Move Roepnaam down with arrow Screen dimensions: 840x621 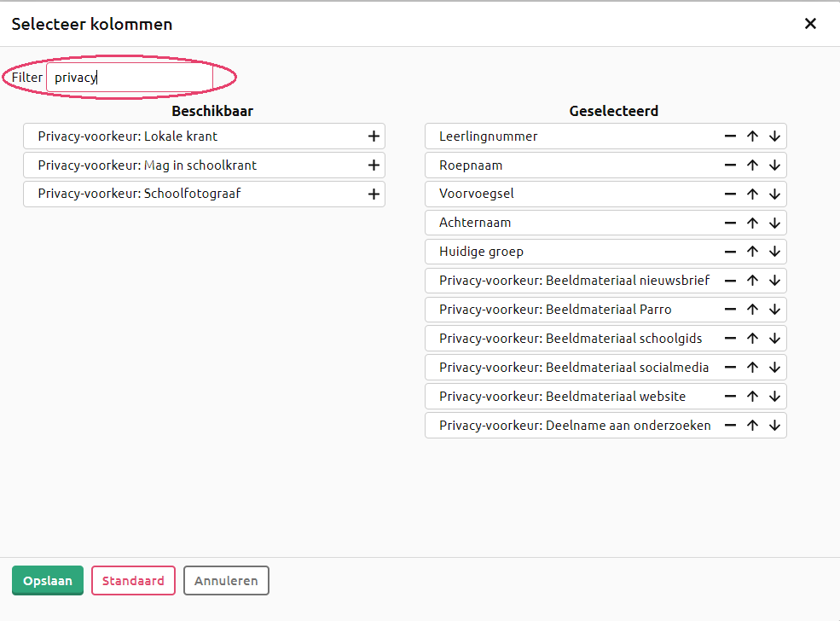point(774,165)
